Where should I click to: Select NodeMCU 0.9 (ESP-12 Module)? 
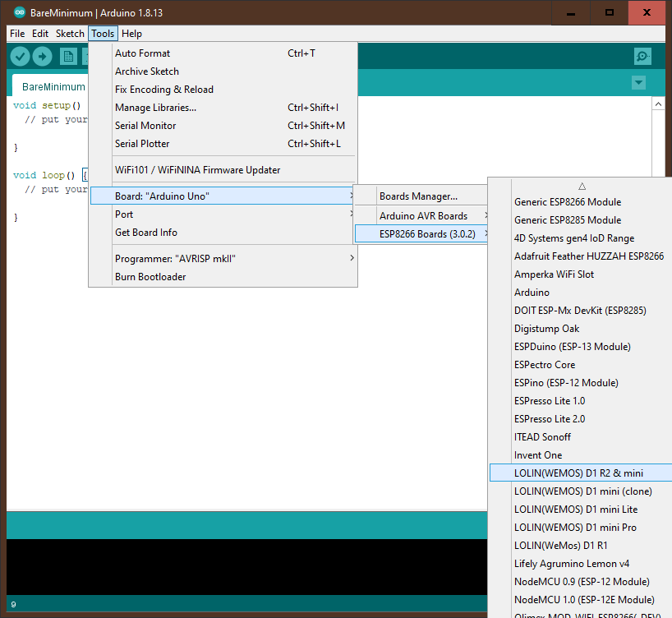click(x=581, y=581)
